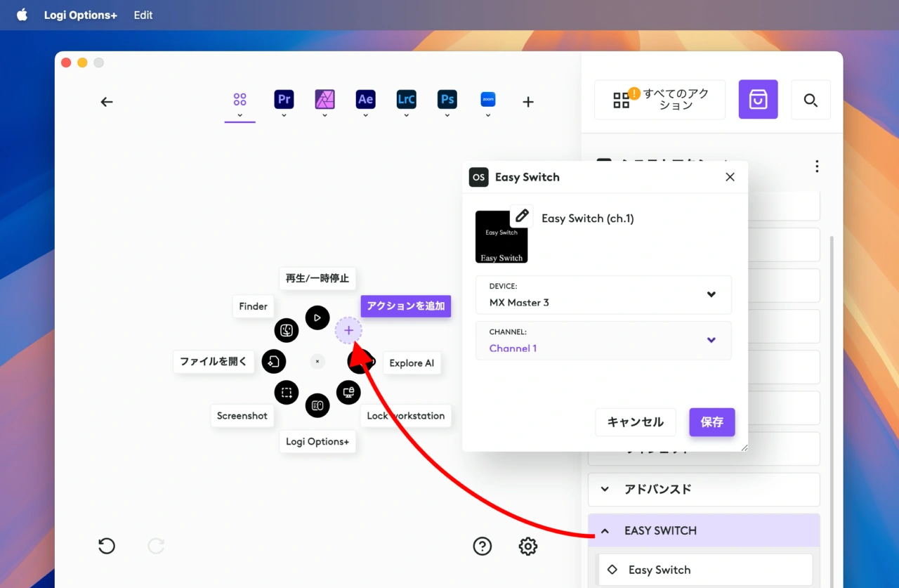Select the Screenshot icon in the radial menu

pos(287,392)
